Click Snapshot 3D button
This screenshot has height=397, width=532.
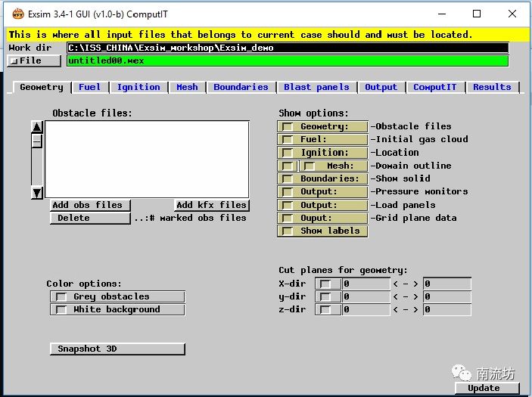point(117,349)
